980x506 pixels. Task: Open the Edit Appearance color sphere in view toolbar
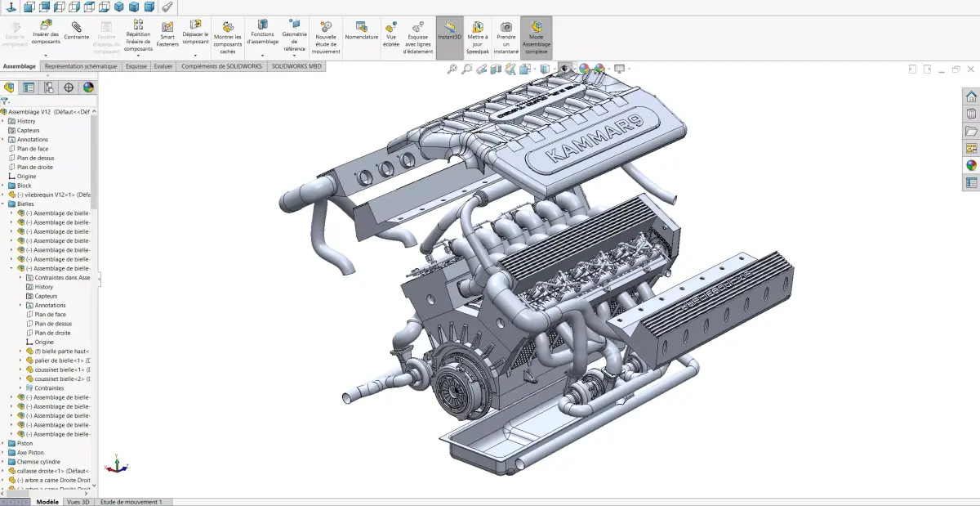584,69
